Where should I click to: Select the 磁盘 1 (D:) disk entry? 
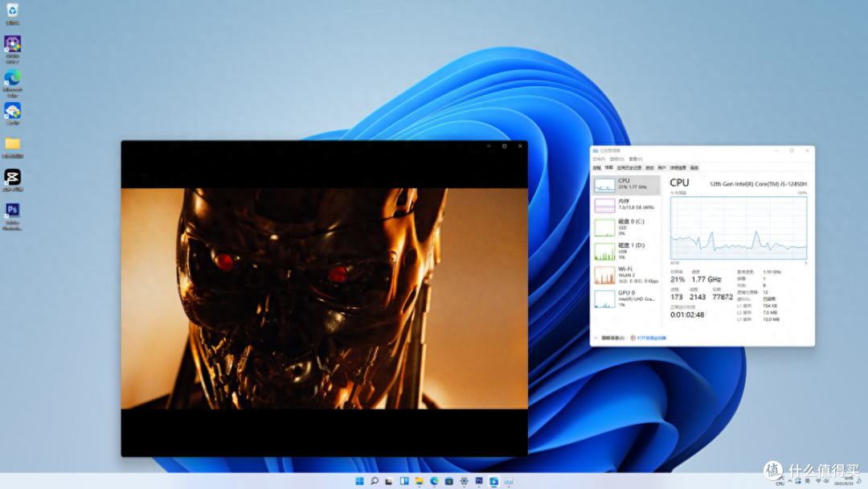click(626, 252)
